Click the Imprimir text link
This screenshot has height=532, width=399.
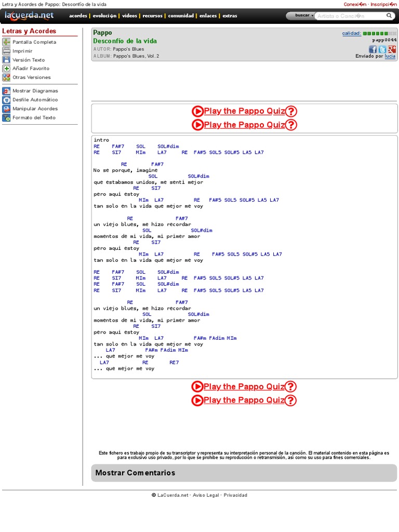[x=22, y=51]
